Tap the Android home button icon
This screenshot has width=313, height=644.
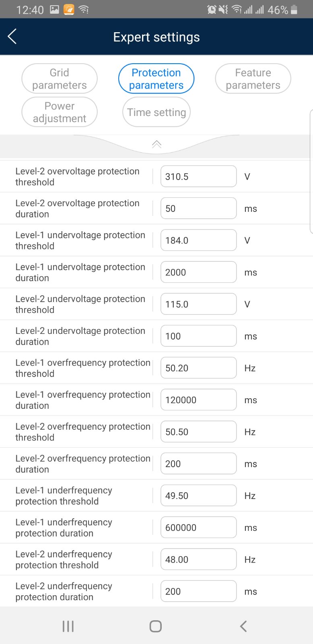156,626
